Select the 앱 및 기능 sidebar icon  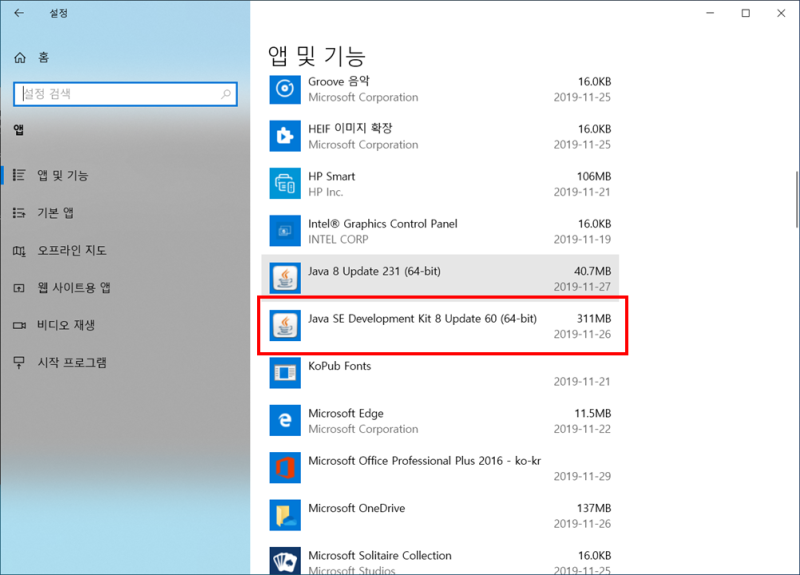[x=19, y=175]
